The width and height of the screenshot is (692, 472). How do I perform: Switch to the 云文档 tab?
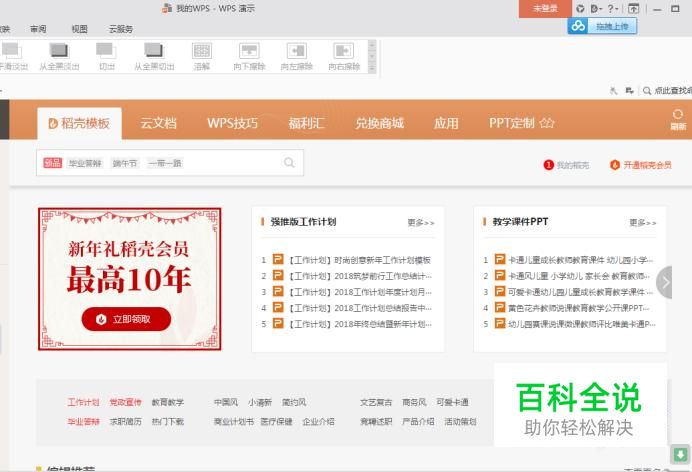pyautogui.click(x=158, y=124)
